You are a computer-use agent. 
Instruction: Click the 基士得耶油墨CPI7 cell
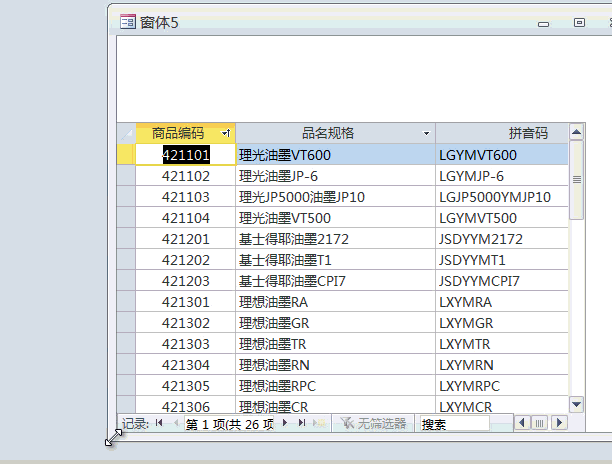(336, 281)
